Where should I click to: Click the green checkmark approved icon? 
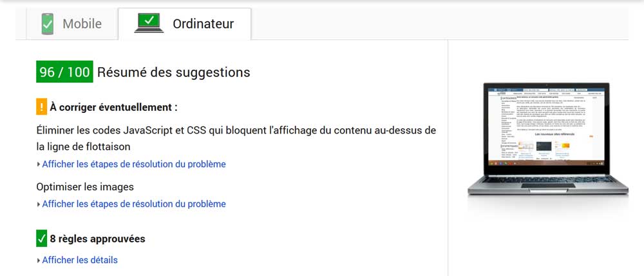pyautogui.click(x=41, y=239)
